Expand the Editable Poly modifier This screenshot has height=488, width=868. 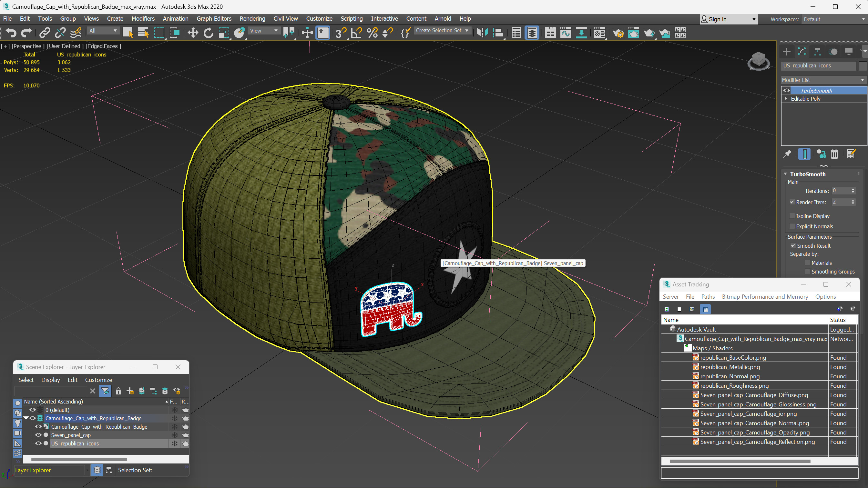tap(786, 99)
